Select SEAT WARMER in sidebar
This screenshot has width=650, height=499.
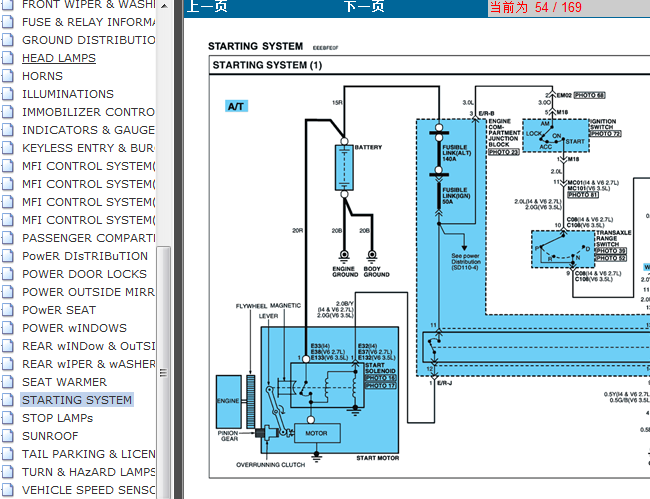pos(64,382)
